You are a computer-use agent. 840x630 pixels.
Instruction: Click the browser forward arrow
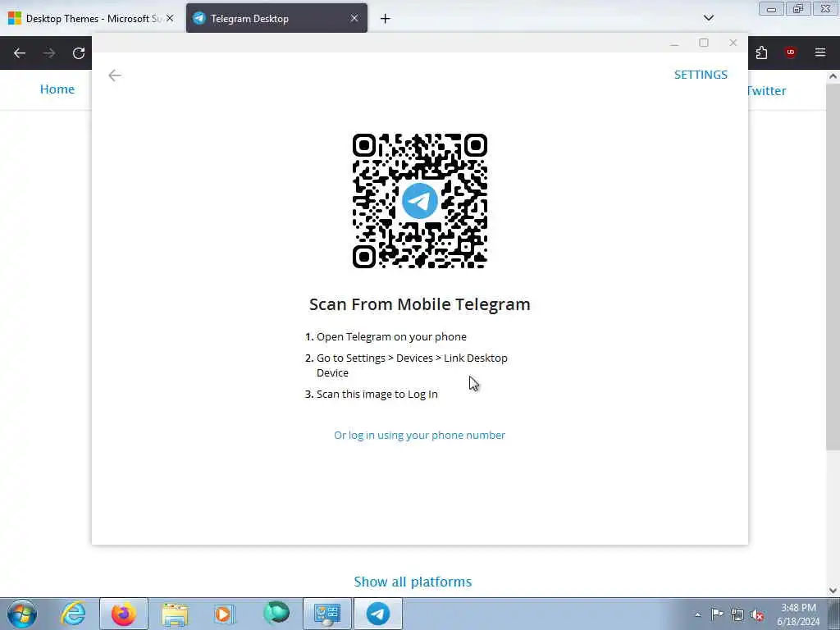tap(49, 53)
